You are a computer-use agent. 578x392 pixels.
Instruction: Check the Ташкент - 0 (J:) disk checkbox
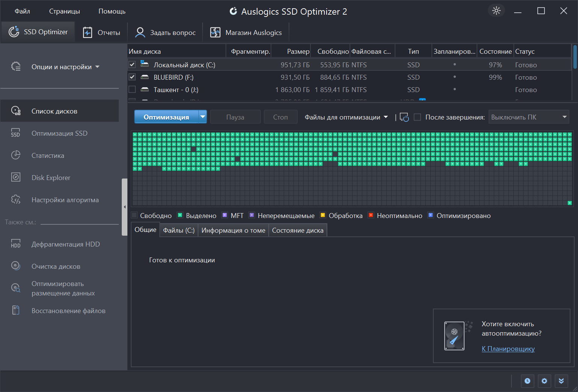pyautogui.click(x=132, y=89)
